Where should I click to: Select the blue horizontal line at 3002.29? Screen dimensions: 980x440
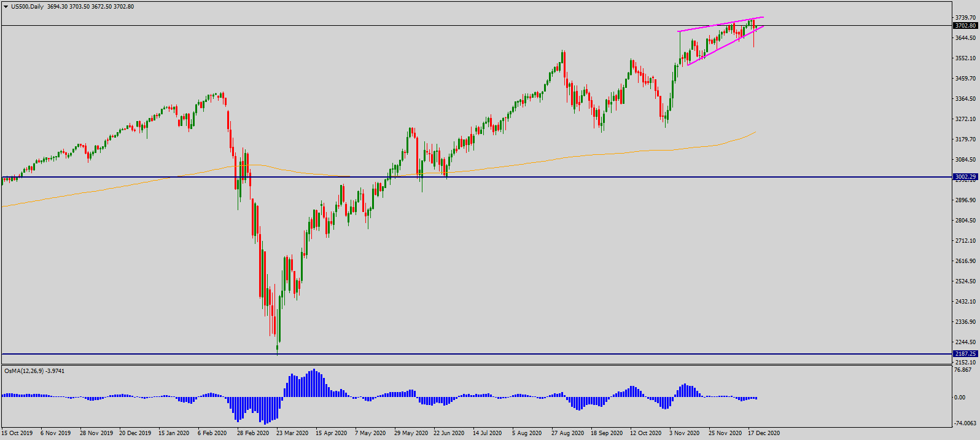[476, 177]
